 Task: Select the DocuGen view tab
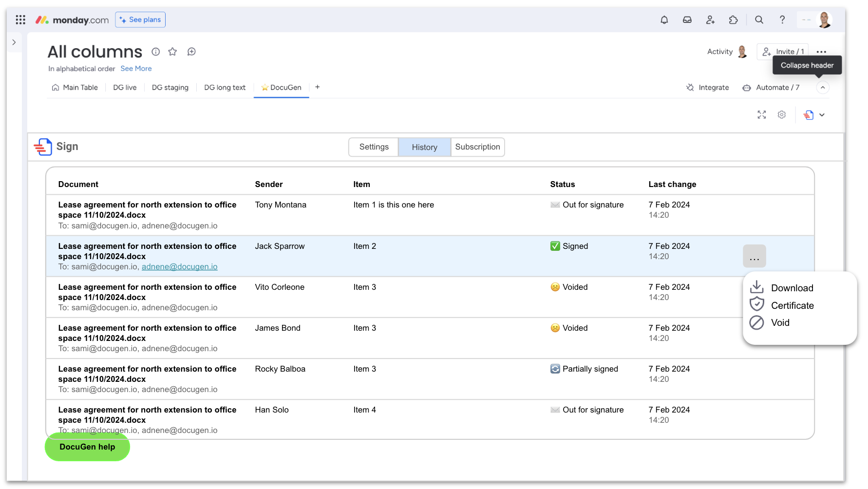(x=281, y=88)
